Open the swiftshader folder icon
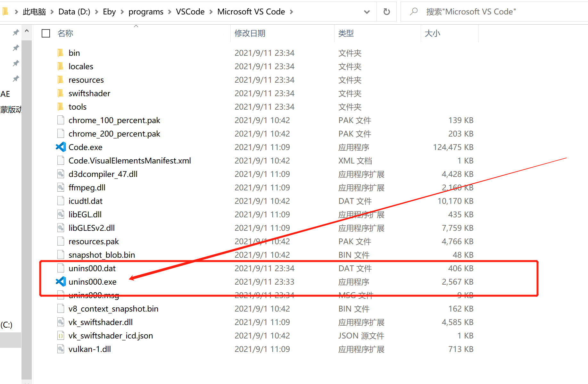 (x=61, y=93)
